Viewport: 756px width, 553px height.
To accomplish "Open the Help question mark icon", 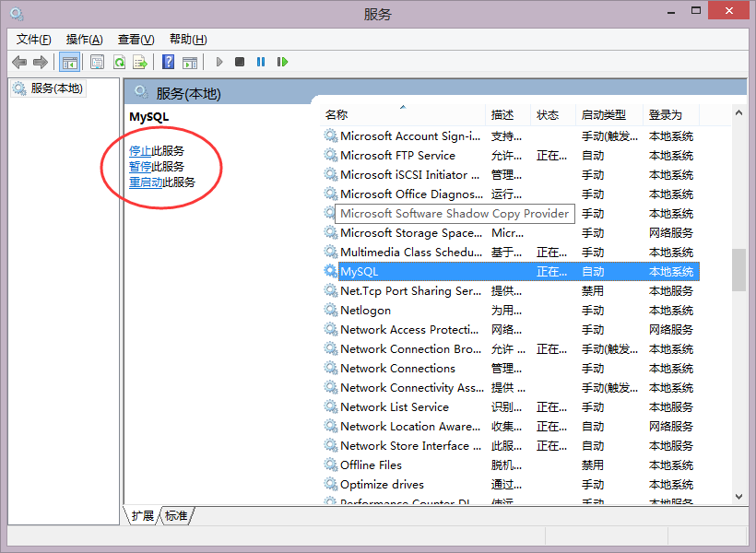I will pyautogui.click(x=169, y=62).
